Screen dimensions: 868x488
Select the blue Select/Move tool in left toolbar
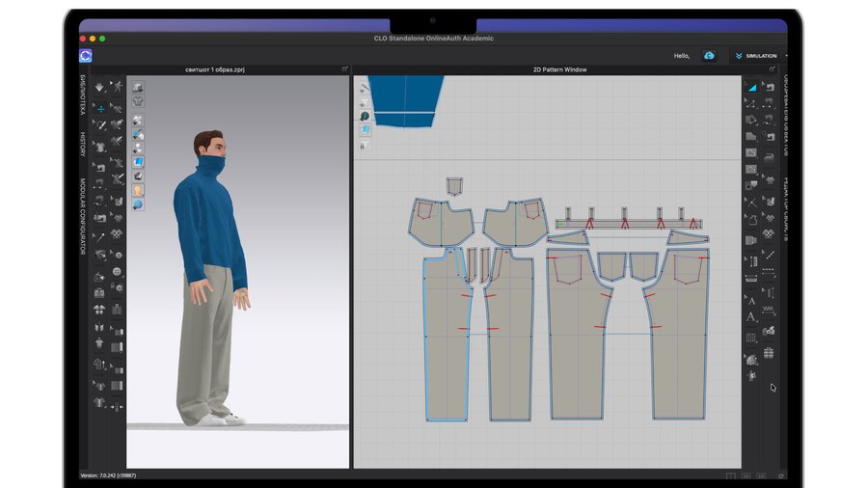99,108
